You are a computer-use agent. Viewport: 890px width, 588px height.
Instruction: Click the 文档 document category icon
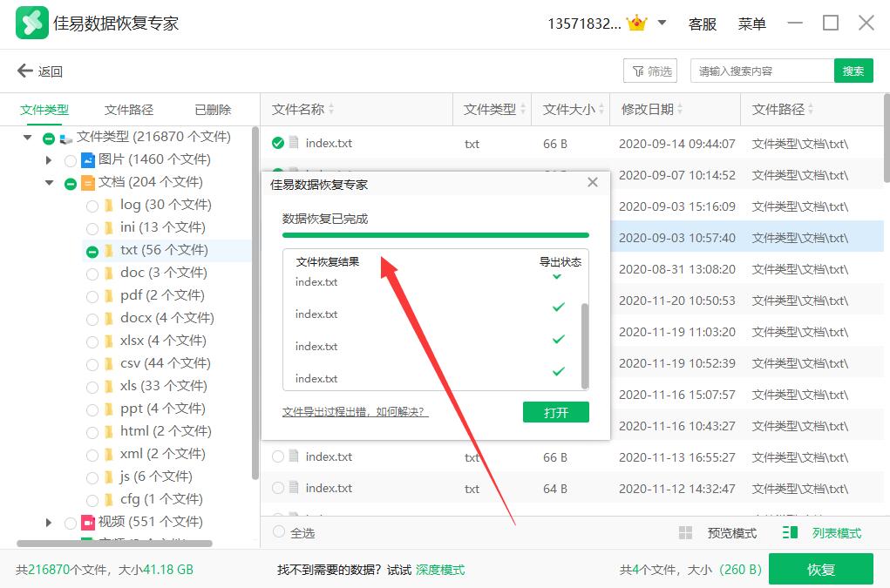point(87,183)
